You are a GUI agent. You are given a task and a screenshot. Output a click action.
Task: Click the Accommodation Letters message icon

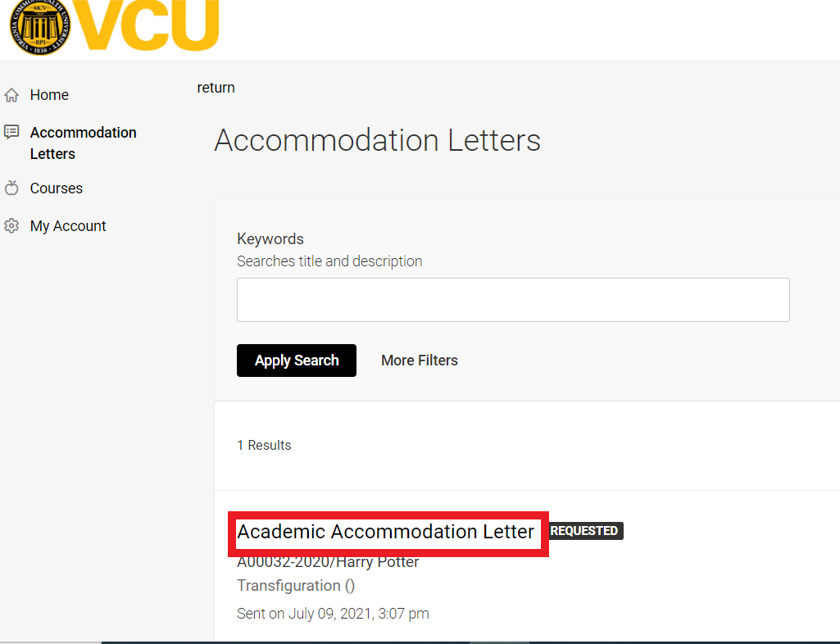[11, 132]
